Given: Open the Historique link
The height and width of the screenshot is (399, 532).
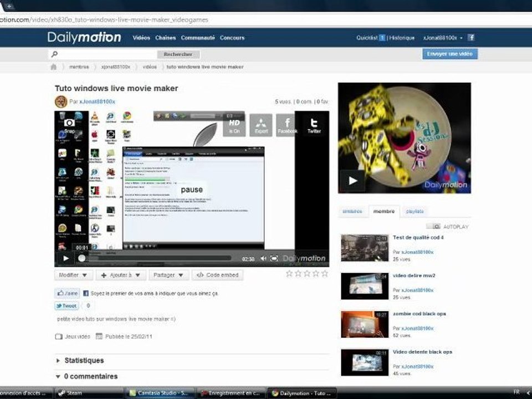Looking at the screenshot, I should click(x=402, y=38).
